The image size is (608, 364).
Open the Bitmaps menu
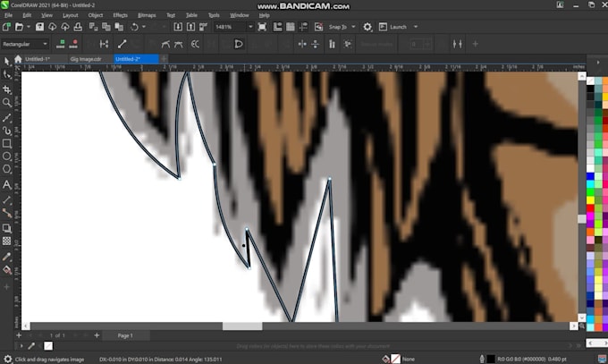coord(147,15)
